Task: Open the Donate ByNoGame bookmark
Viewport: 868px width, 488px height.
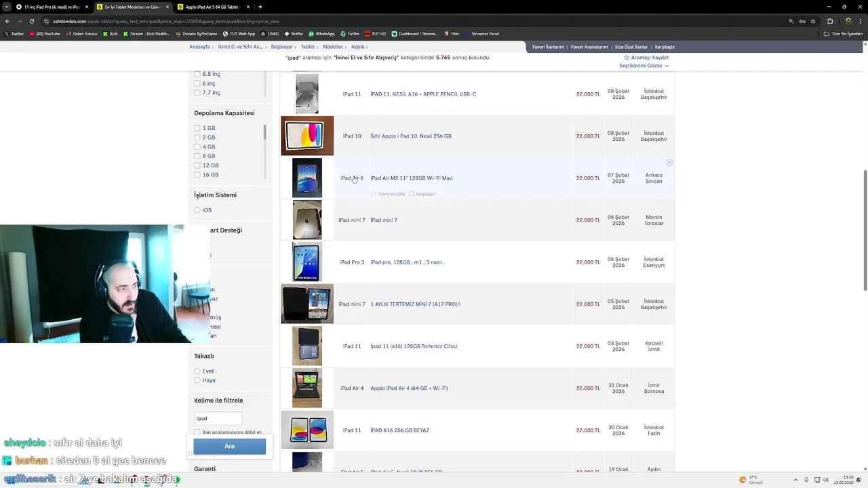Action: [197, 33]
